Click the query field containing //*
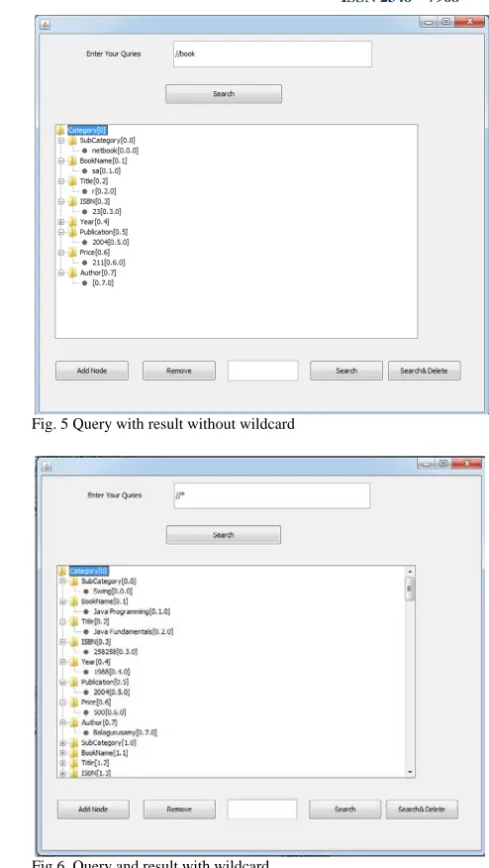489x868 pixels. click(x=271, y=495)
